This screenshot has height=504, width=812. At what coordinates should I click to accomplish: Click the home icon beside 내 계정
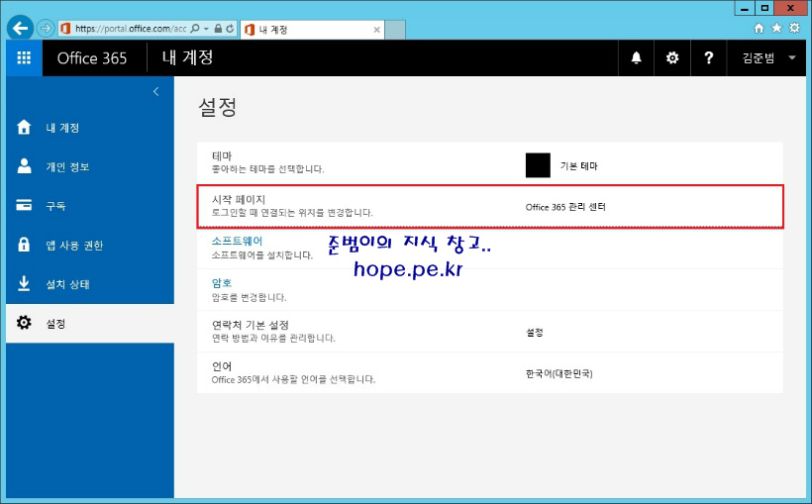pyautogui.click(x=24, y=127)
